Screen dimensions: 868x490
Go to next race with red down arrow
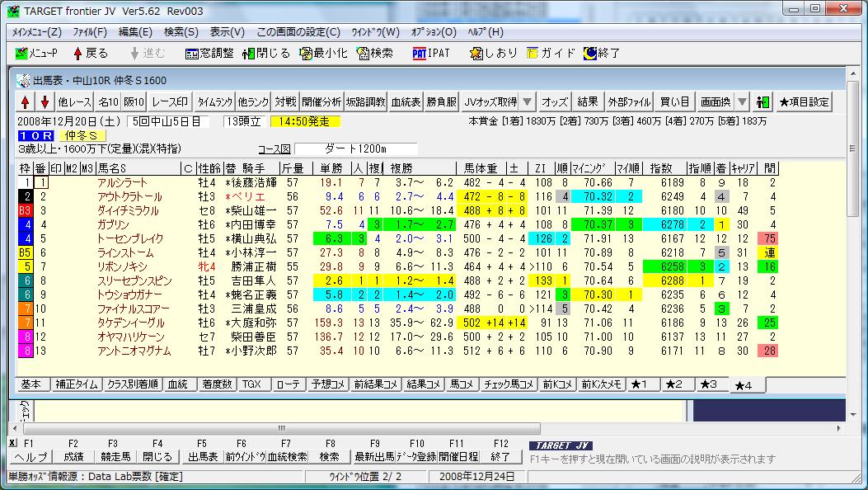[45, 101]
